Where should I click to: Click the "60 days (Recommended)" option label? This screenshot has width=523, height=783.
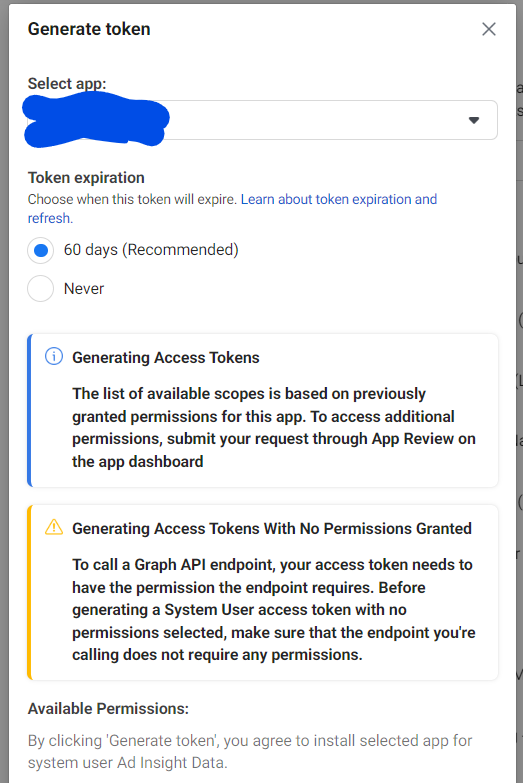[151, 249]
